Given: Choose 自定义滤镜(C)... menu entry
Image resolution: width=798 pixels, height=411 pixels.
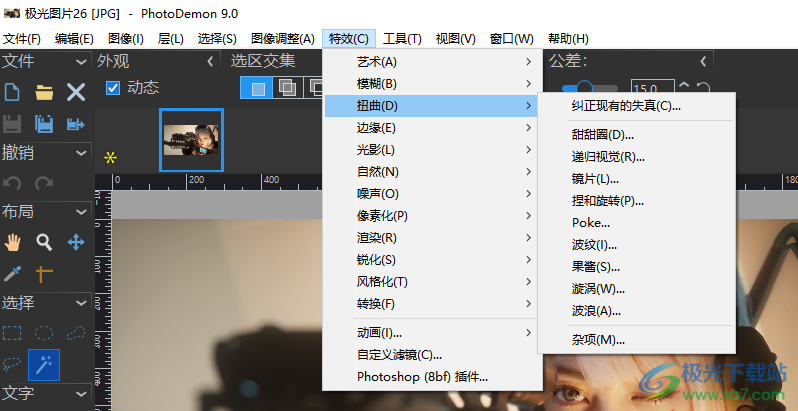Looking at the screenshot, I should coord(431,355).
